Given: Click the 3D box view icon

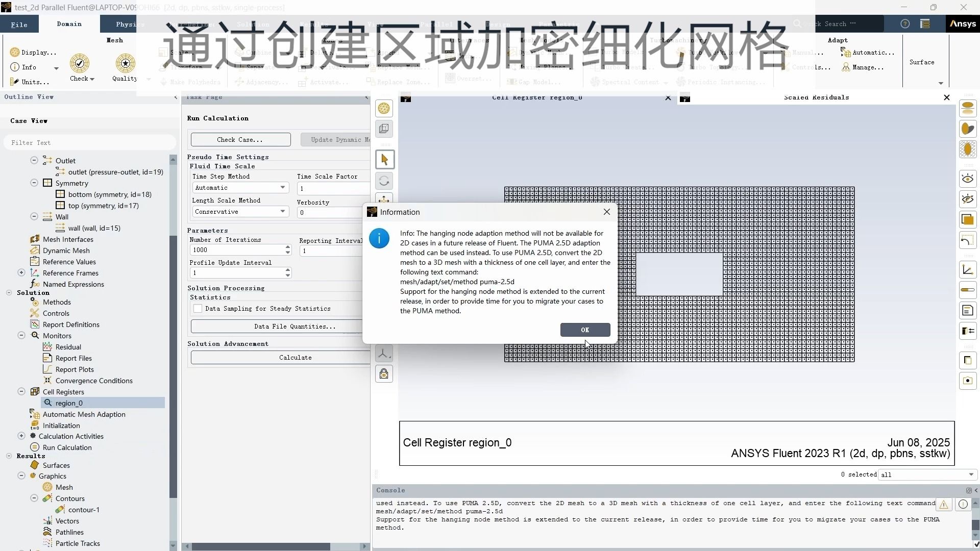Looking at the screenshot, I should pos(384,129).
